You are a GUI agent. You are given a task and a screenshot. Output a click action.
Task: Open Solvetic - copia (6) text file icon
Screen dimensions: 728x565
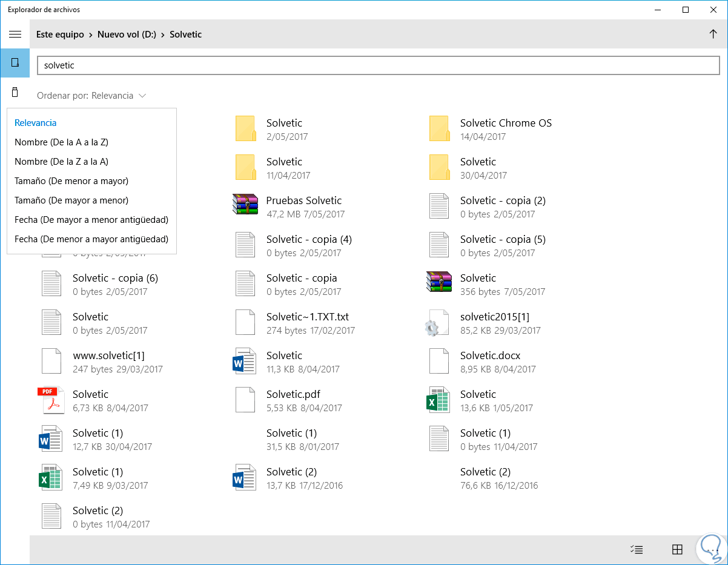pyautogui.click(x=51, y=284)
